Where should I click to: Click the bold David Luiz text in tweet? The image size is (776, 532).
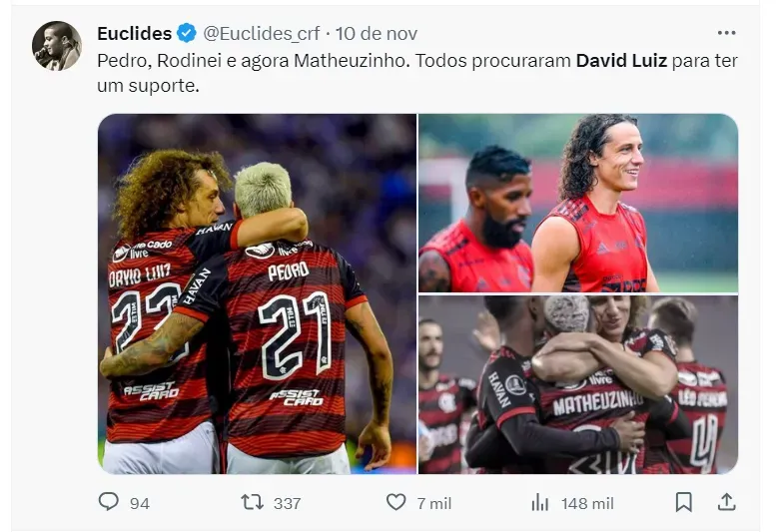coord(621,60)
